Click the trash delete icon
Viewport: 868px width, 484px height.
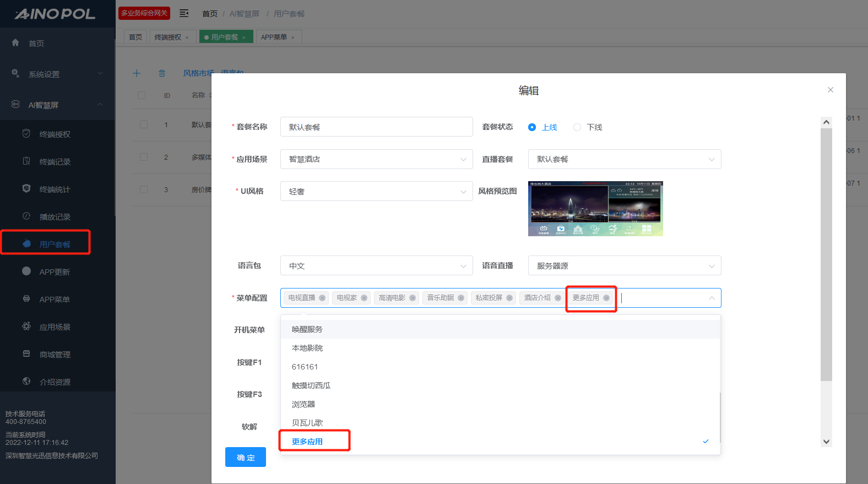162,73
